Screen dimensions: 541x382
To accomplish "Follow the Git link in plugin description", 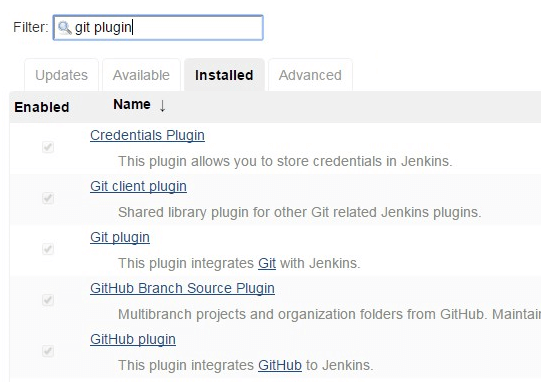I will (x=267, y=263).
